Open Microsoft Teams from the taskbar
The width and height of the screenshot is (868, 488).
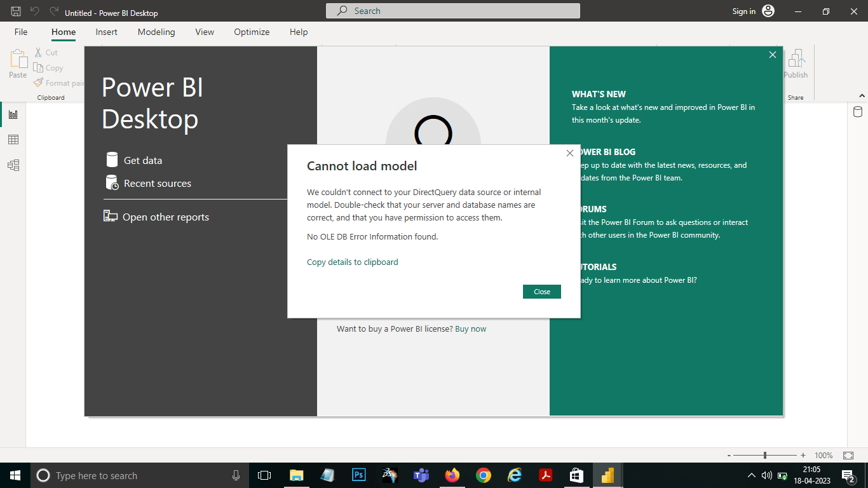tap(421, 475)
